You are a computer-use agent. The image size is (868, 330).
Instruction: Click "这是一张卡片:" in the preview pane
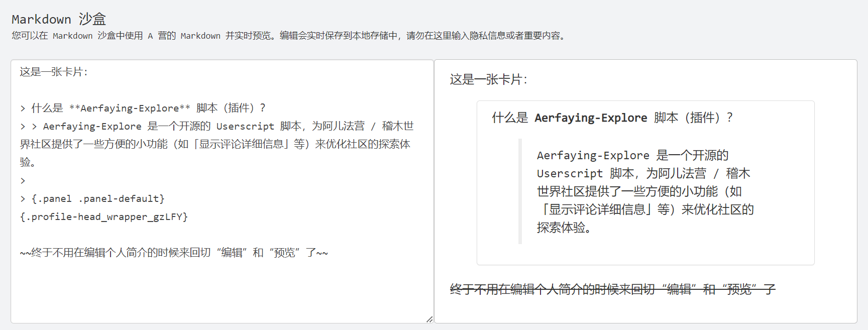pyautogui.click(x=488, y=79)
